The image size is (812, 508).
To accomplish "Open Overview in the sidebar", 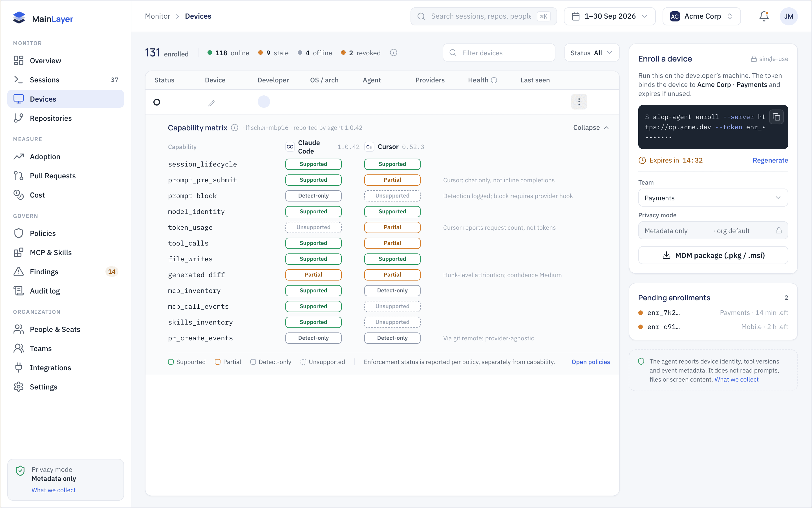I will coord(66,60).
